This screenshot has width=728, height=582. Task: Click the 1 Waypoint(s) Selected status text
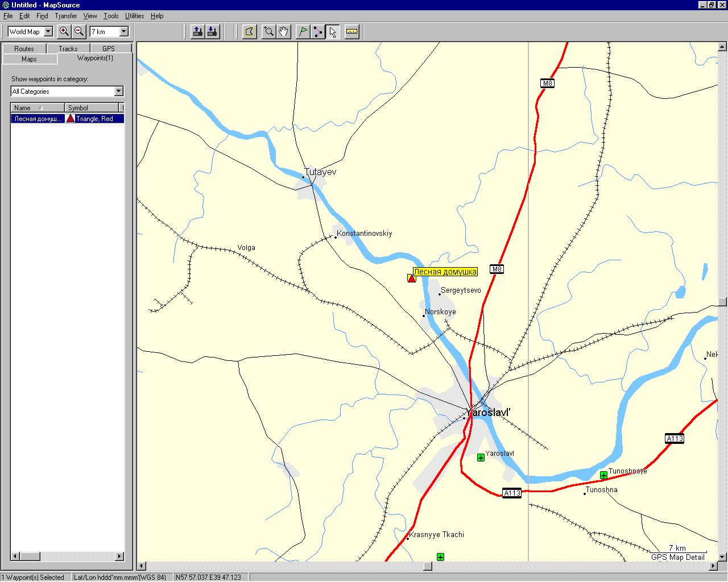coord(33,577)
